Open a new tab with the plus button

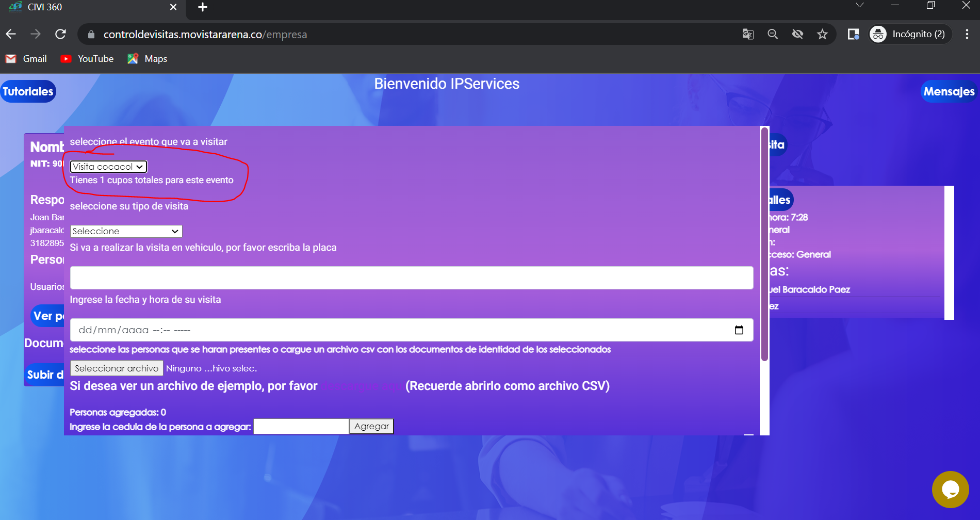pyautogui.click(x=203, y=7)
